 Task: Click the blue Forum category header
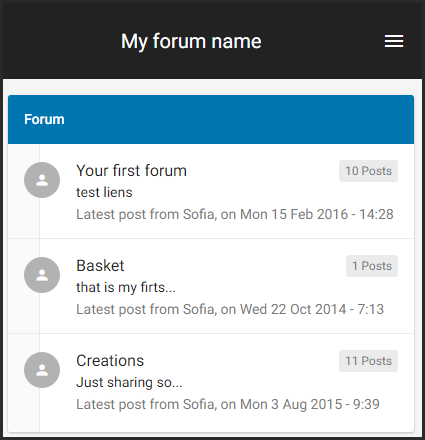click(x=211, y=120)
